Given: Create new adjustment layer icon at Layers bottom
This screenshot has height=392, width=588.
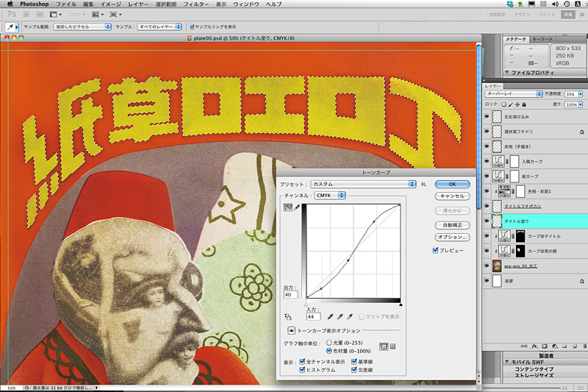Looking at the screenshot, I should coord(555,346).
